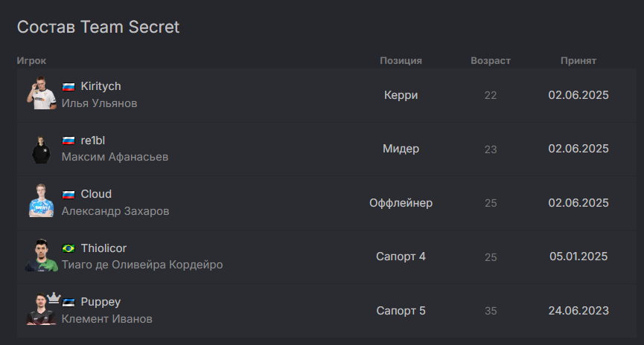Click the Позиция column header
This screenshot has height=345, width=644.
click(x=401, y=61)
